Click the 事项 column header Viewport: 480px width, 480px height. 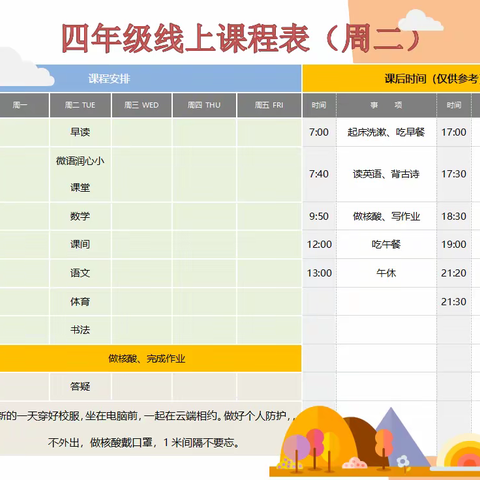(386, 105)
